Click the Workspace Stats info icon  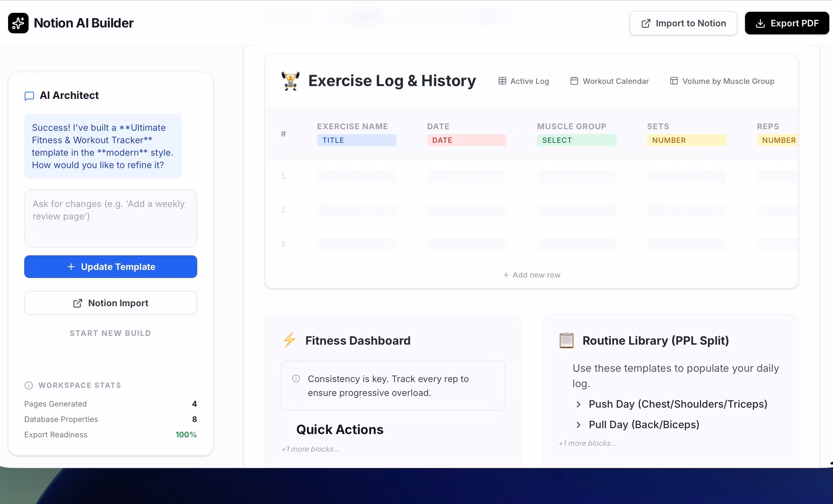[29, 385]
